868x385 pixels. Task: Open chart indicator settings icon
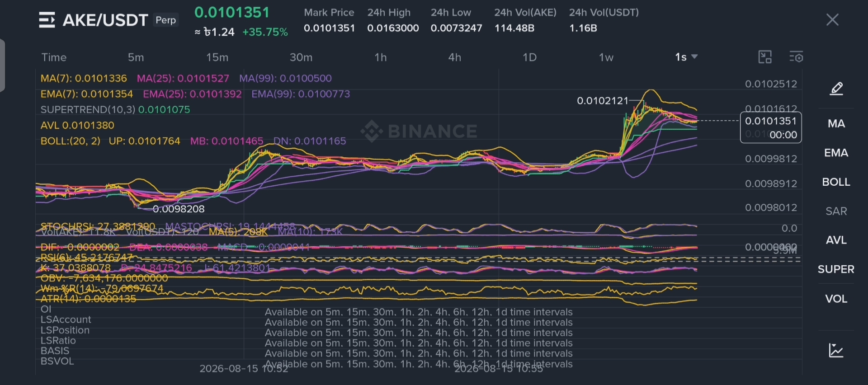(x=796, y=57)
